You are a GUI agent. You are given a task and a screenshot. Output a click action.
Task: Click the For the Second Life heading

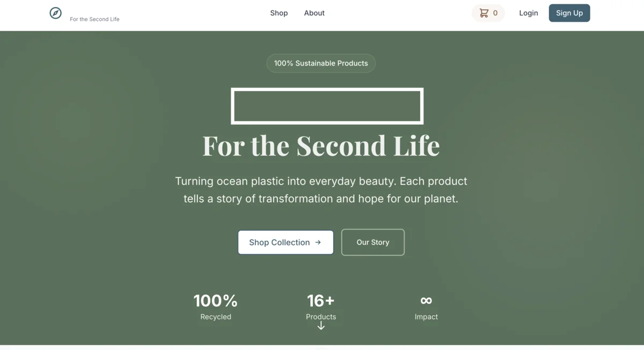321,145
